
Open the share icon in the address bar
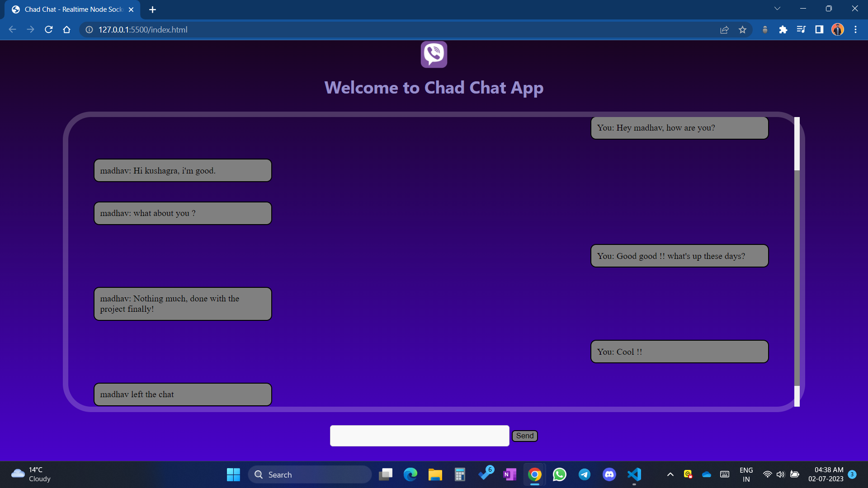(x=725, y=29)
